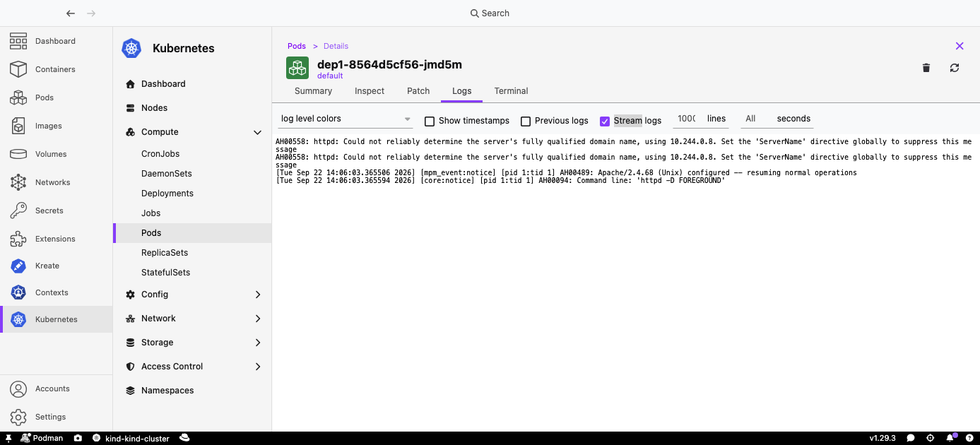Open CronJobs list
The image size is (980, 445).
(x=192, y=154)
